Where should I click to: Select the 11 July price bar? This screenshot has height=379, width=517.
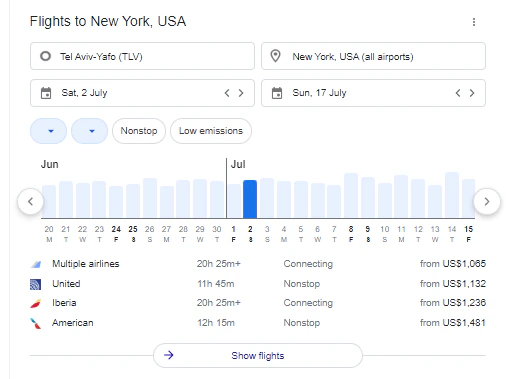(x=401, y=196)
